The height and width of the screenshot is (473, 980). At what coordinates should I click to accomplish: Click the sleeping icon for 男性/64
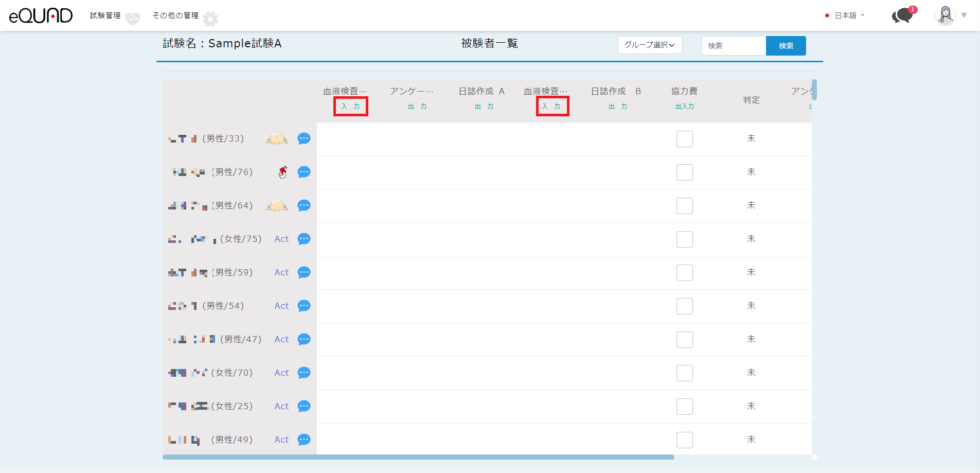(x=277, y=206)
